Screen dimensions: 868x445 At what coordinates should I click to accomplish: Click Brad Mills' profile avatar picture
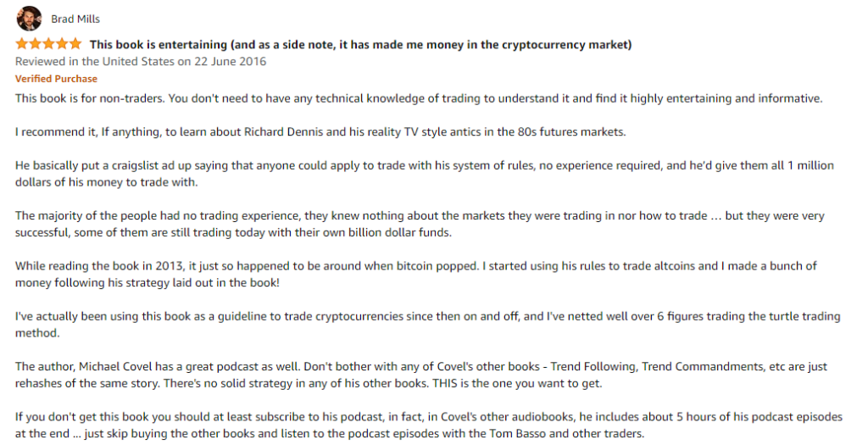click(x=29, y=19)
